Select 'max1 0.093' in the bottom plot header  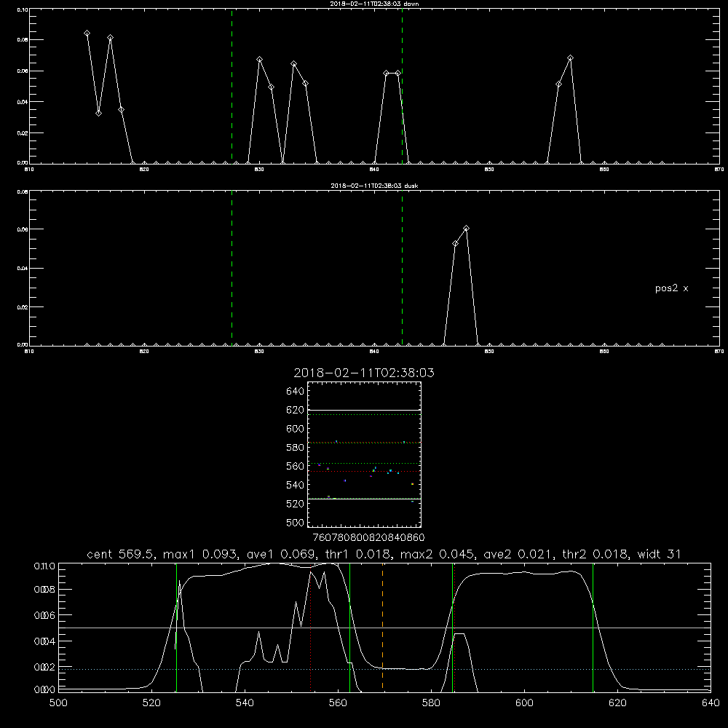[202, 554]
